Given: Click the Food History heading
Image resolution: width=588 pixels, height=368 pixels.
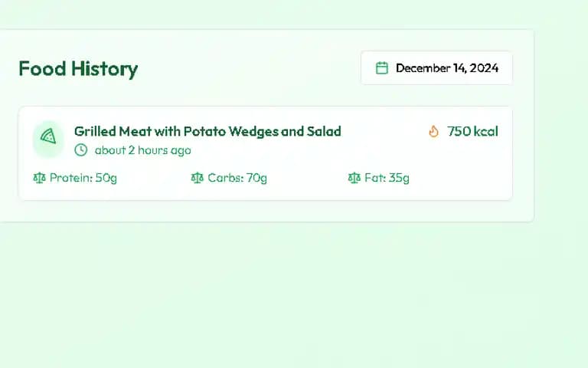Looking at the screenshot, I should [78, 69].
